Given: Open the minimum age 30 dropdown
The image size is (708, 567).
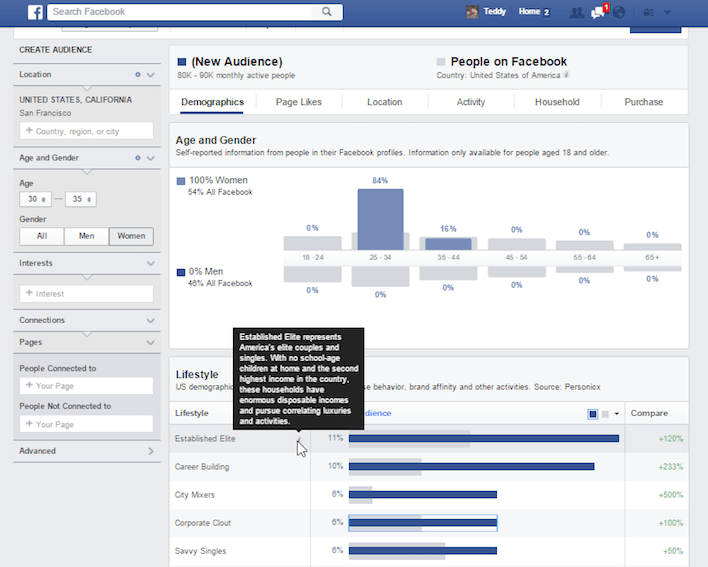Looking at the screenshot, I should pyautogui.click(x=36, y=199).
